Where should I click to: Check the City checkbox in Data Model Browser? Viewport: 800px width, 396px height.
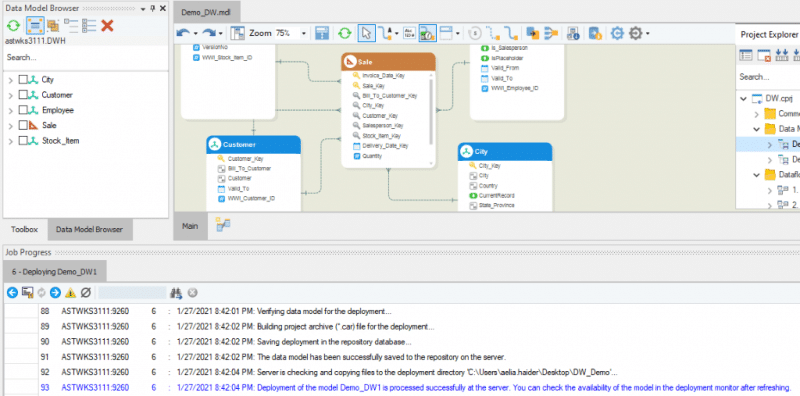tap(23, 80)
